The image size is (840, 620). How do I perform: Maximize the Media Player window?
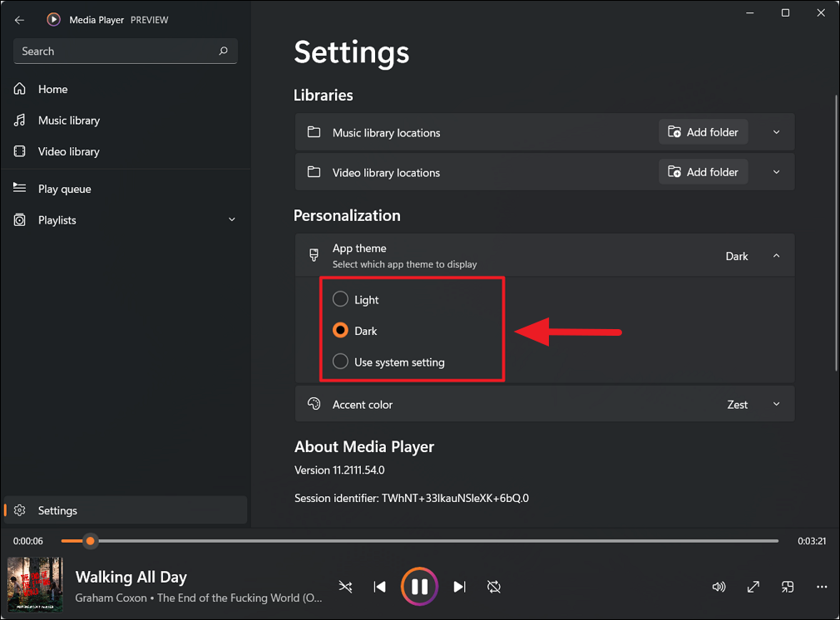(x=785, y=12)
